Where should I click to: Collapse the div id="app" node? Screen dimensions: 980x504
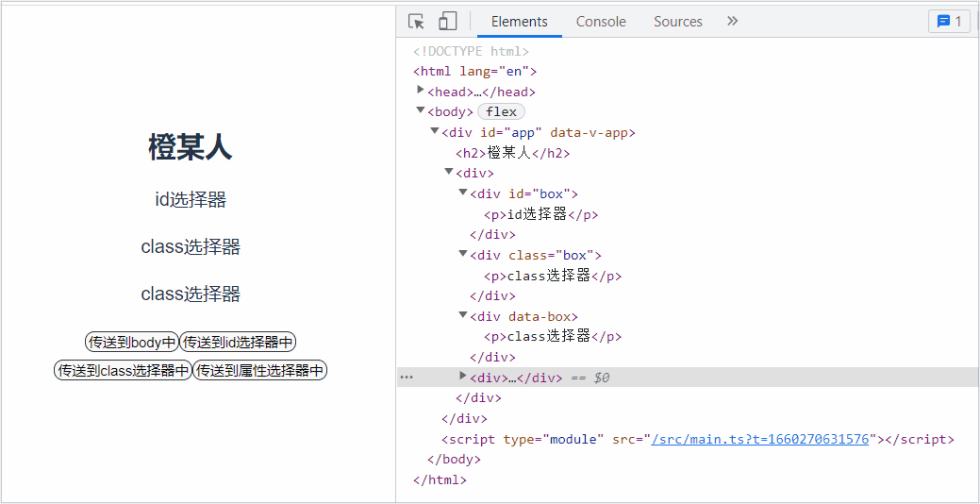click(435, 132)
